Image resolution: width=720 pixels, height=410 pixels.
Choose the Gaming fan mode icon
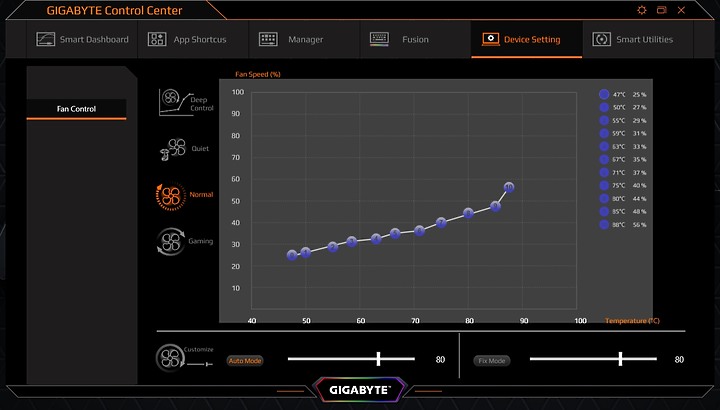(x=171, y=242)
